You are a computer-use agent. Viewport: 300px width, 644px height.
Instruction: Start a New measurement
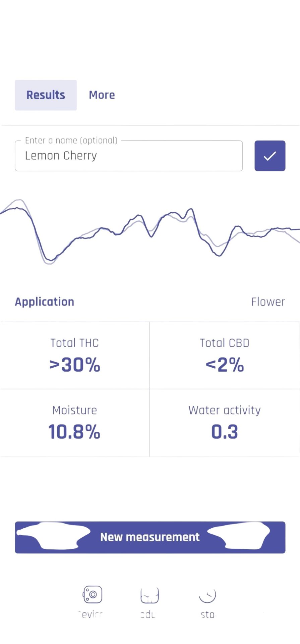(150, 537)
